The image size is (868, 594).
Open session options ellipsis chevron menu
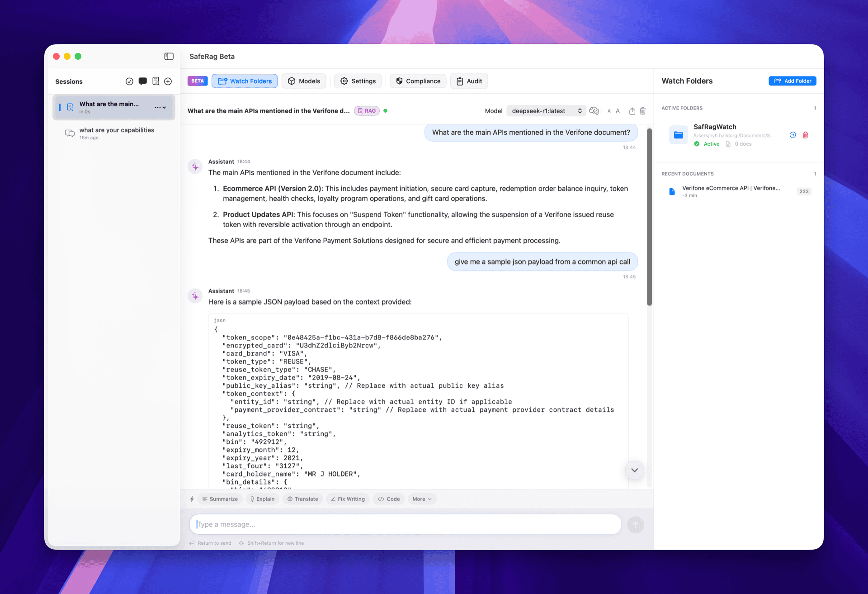160,107
